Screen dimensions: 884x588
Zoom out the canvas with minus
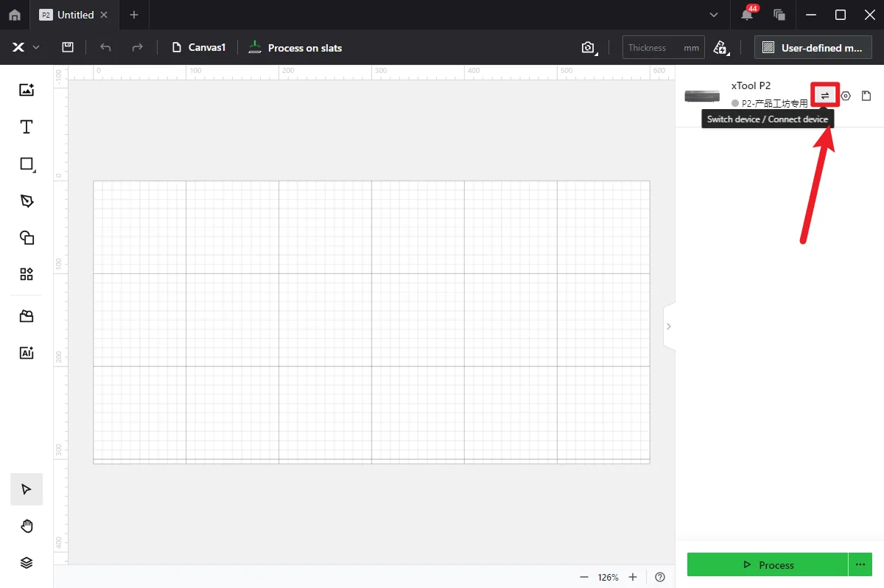pos(584,577)
